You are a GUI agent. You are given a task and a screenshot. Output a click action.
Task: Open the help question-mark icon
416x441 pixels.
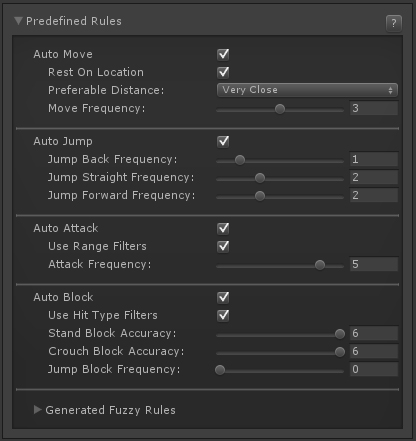pos(394,23)
